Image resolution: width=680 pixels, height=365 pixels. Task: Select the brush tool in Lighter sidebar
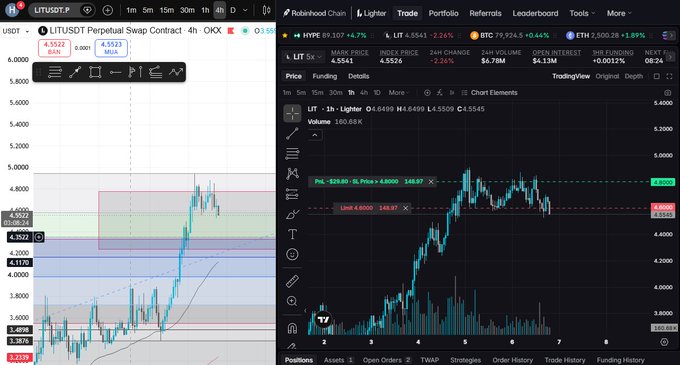click(292, 214)
